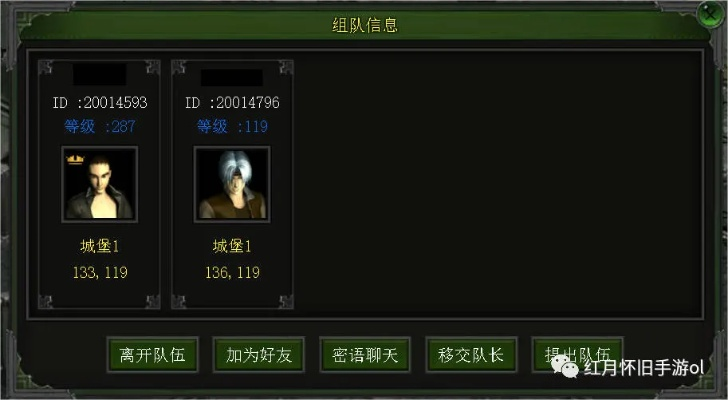Select the silver-haired character portrait
The height and width of the screenshot is (400, 728).
[232, 184]
